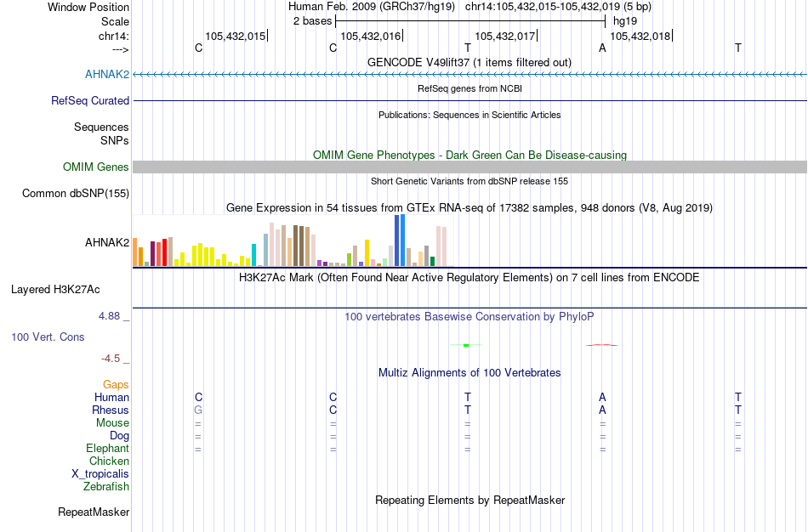Screen dimensions: 808x532
Task: Click the RefSeq genes from NCBI title
Action: point(470,88)
